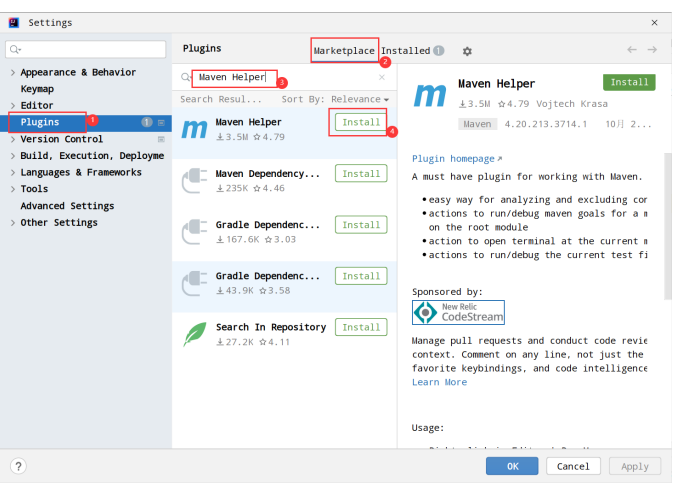
Task: Expand Version Control settings node
Action: point(13,139)
